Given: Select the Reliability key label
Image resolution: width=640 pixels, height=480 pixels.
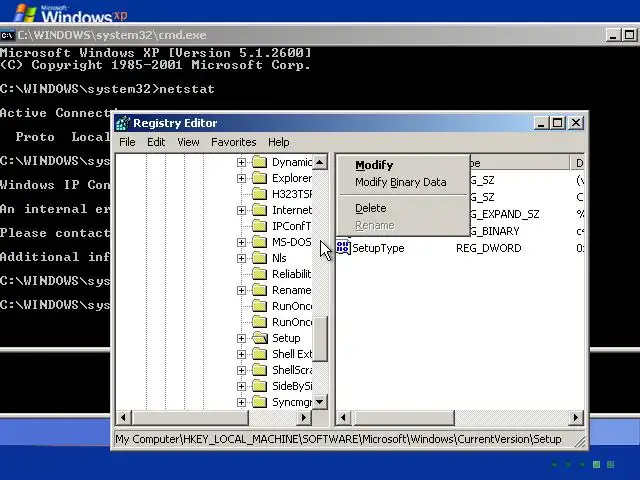Looking at the screenshot, I should [292, 274].
